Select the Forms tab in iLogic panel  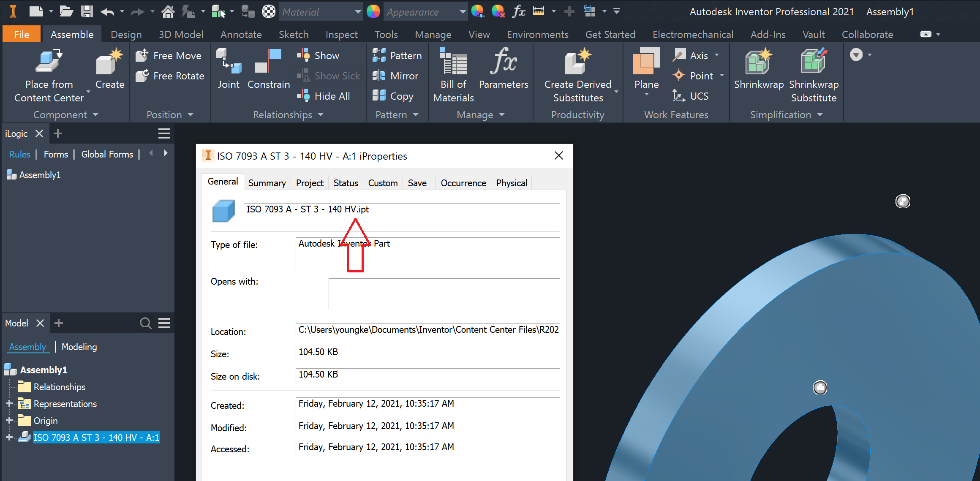point(56,155)
